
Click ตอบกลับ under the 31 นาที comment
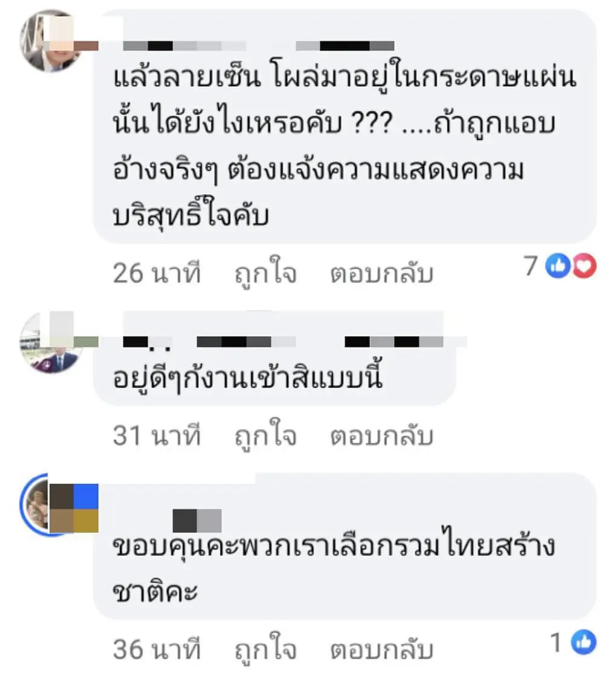point(382,435)
